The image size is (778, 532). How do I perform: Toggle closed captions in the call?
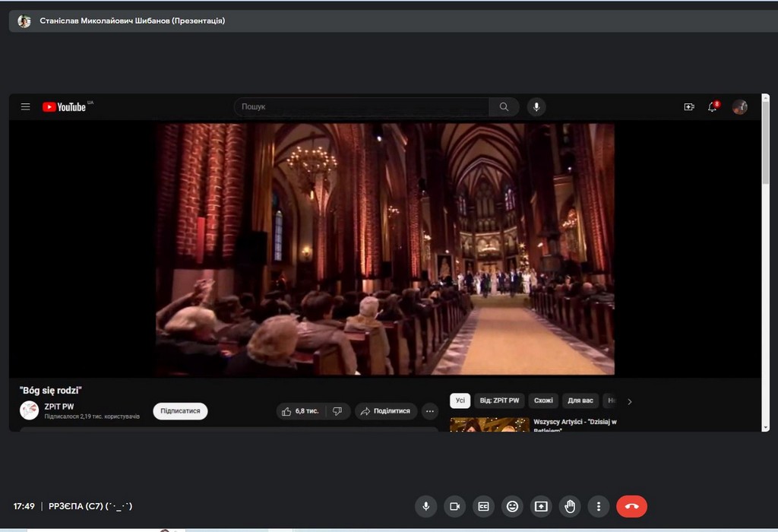[483, 506]
